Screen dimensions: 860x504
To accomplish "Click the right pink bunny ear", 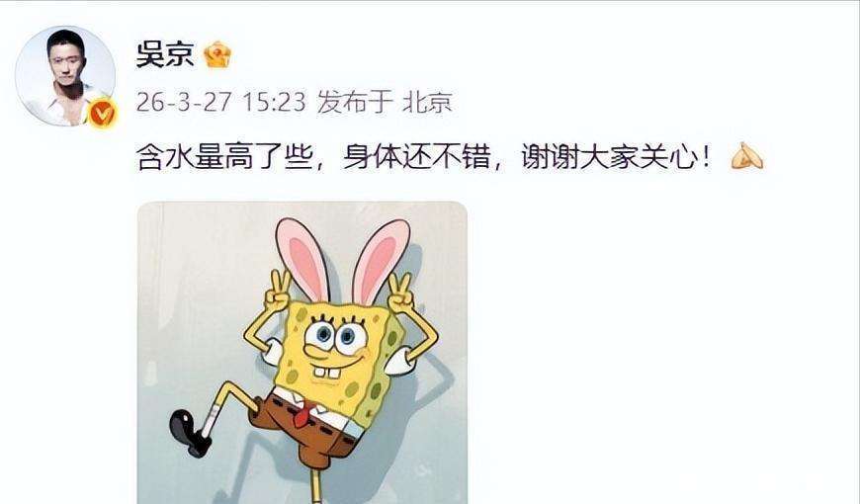I will pos(381,261).
